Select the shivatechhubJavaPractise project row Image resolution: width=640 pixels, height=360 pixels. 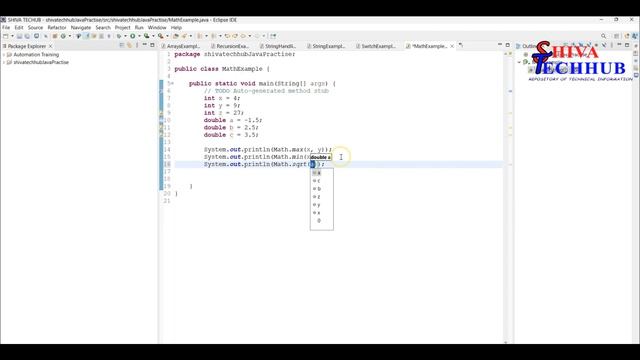[x=38, y=62]
